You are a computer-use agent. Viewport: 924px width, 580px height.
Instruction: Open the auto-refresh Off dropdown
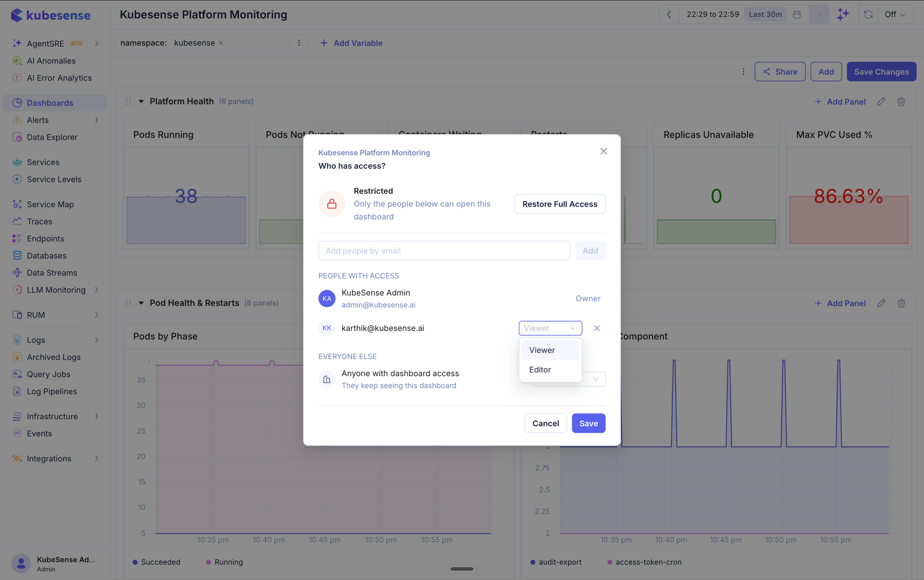(895, 14)
